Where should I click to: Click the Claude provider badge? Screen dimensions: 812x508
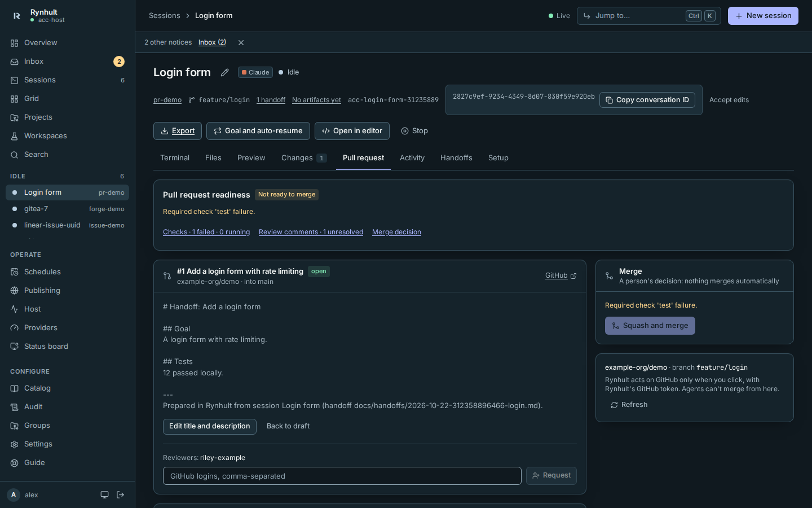[255, 72]
